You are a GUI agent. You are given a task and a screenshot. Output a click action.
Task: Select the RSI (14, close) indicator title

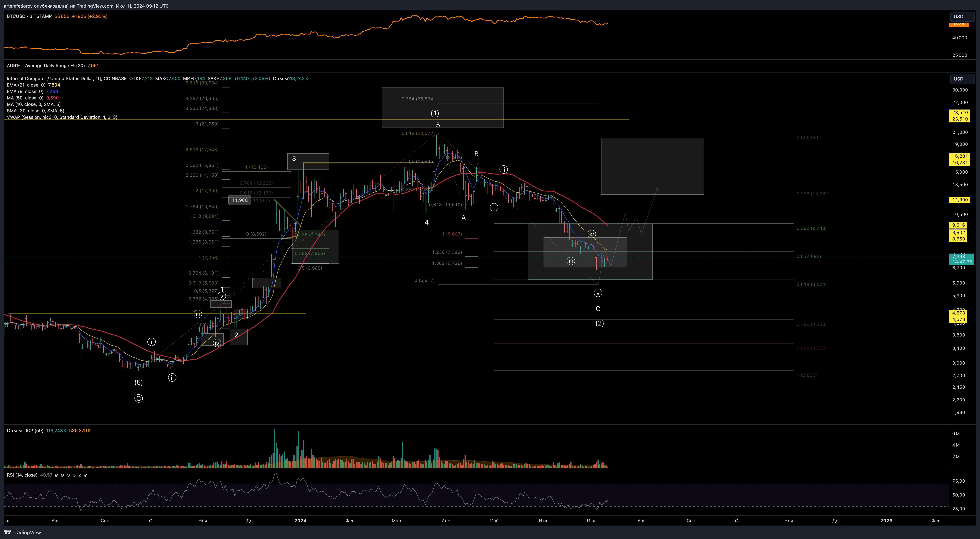[x=22, y=475]
